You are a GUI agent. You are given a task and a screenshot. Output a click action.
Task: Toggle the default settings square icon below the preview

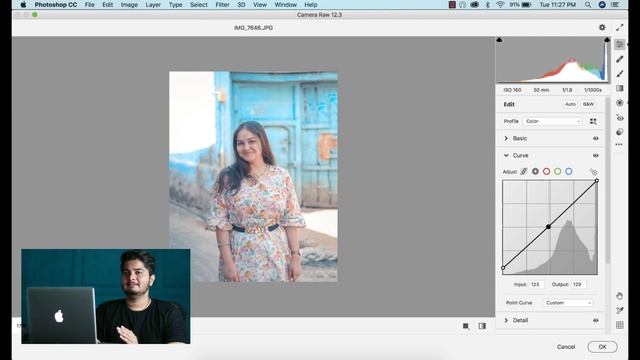[x=466, y=326]
